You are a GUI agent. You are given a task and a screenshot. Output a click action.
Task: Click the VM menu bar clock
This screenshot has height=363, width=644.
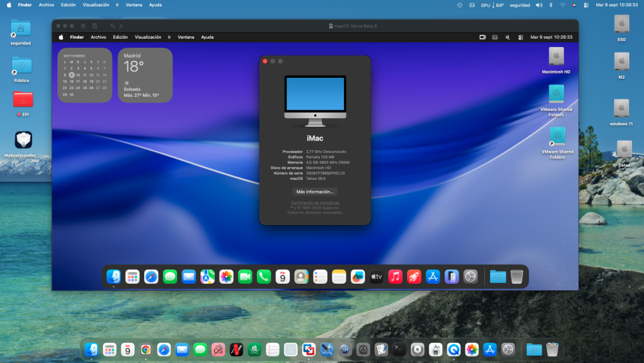[x=551, y=37]
